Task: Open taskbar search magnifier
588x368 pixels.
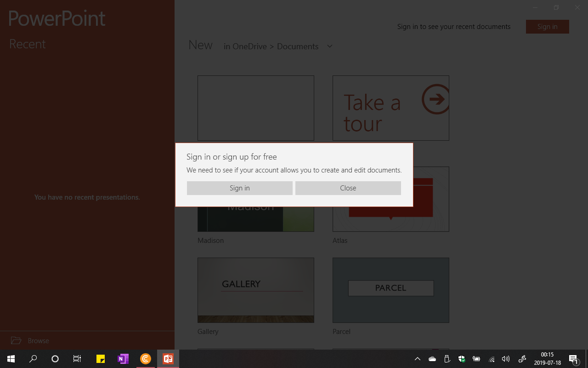Action: tap(33, 359)
